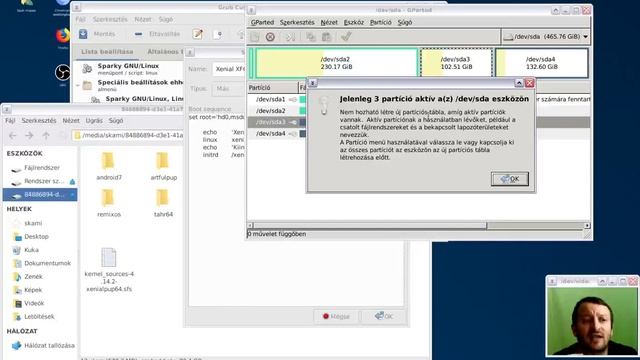Switch to Lista beállítása tab

[107, 52]
